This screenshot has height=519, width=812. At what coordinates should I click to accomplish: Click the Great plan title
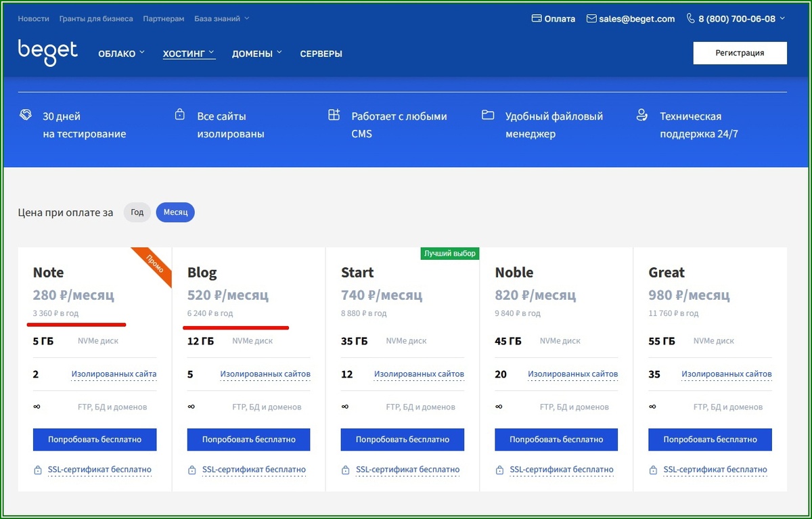point(667,273)
